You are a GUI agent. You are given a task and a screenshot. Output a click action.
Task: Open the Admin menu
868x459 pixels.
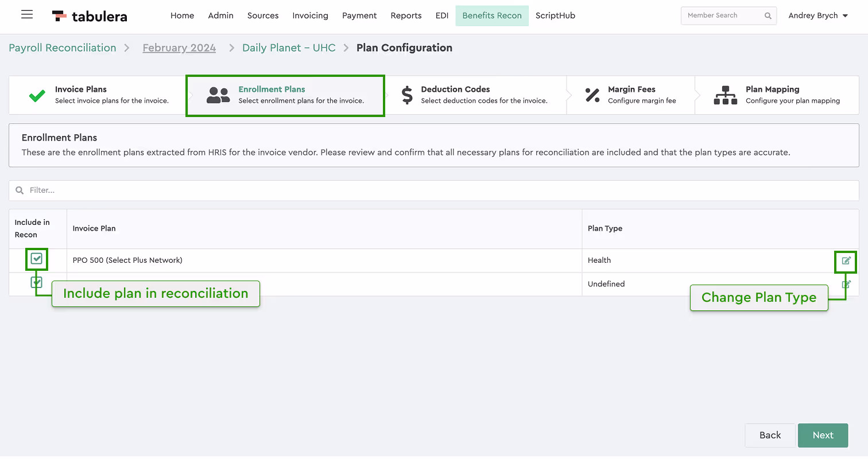(x=220, y=16)
